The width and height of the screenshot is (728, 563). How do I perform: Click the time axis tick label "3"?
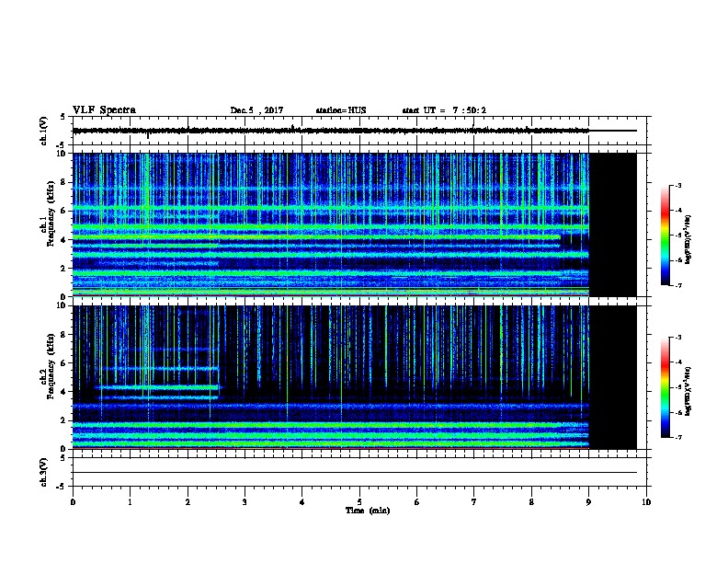coord(245,501)
